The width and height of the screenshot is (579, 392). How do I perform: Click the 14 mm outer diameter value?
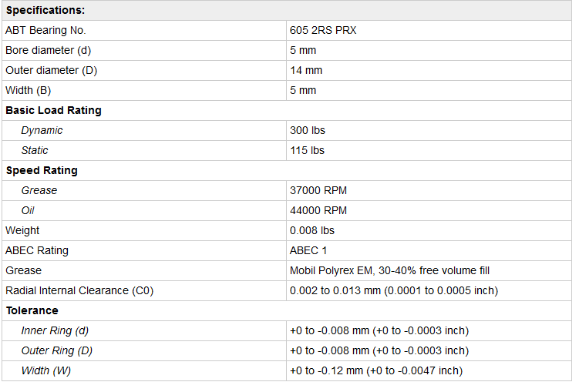click(x=306, y=70)
